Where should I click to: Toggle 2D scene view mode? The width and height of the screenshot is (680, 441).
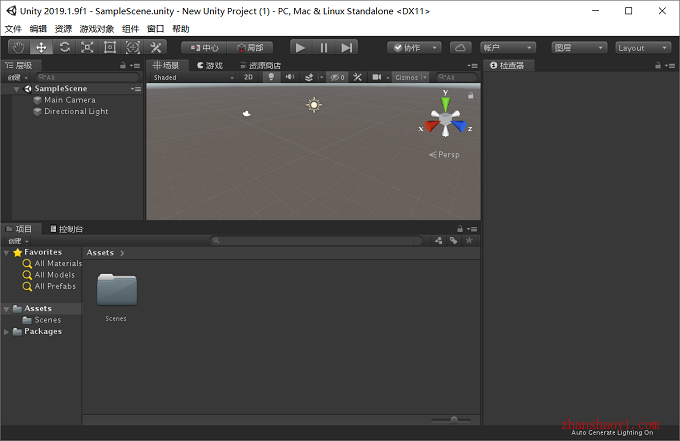[x=248, y=77]
